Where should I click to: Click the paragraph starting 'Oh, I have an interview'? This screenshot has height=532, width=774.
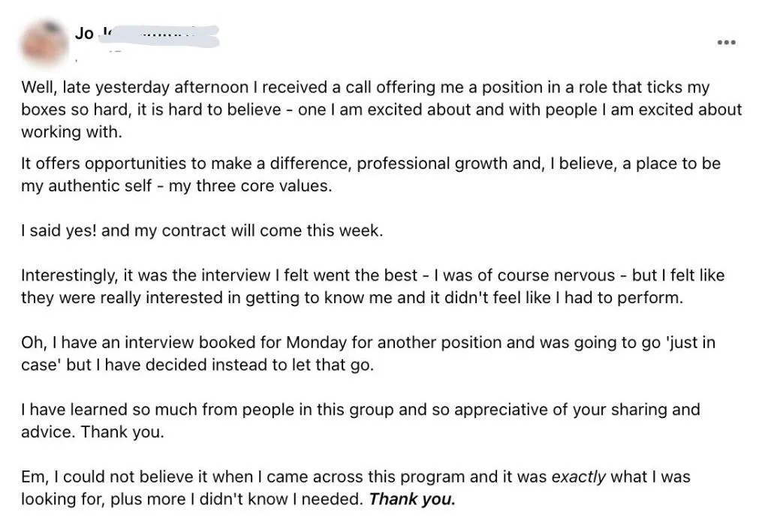point(369,353)
